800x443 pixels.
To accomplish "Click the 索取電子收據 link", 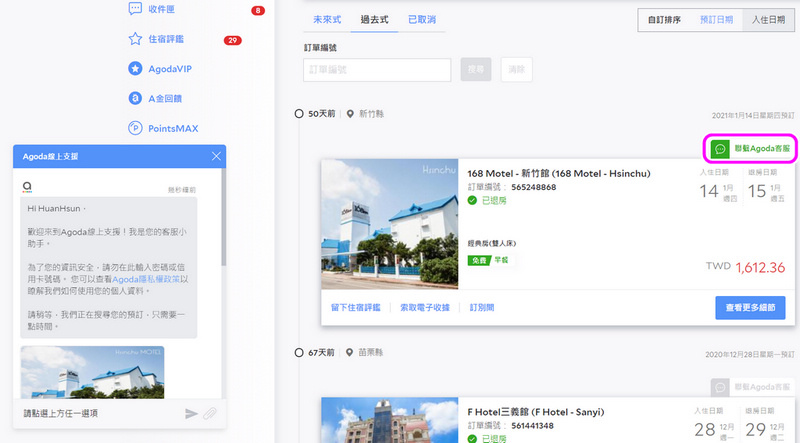I will pyautogui.click(x=425, y=307).
